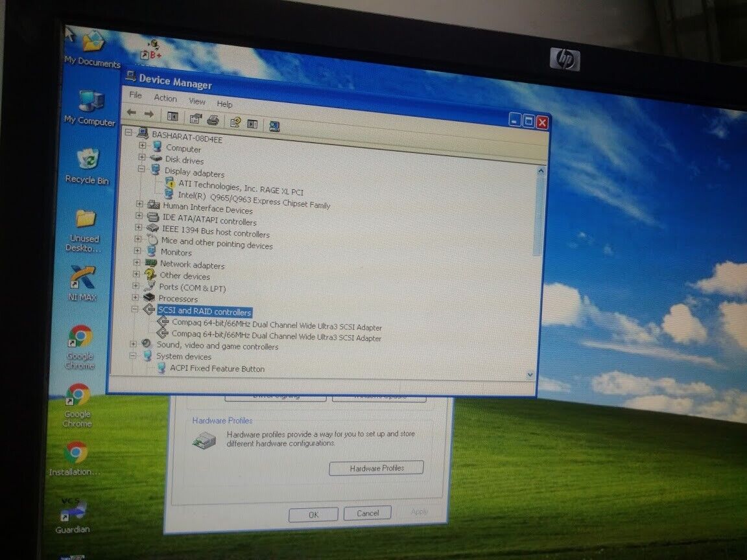747x560 pixels.
Task: Click the Back arrow in Device Manager toolbar
Action: click(x=132, y=113)
